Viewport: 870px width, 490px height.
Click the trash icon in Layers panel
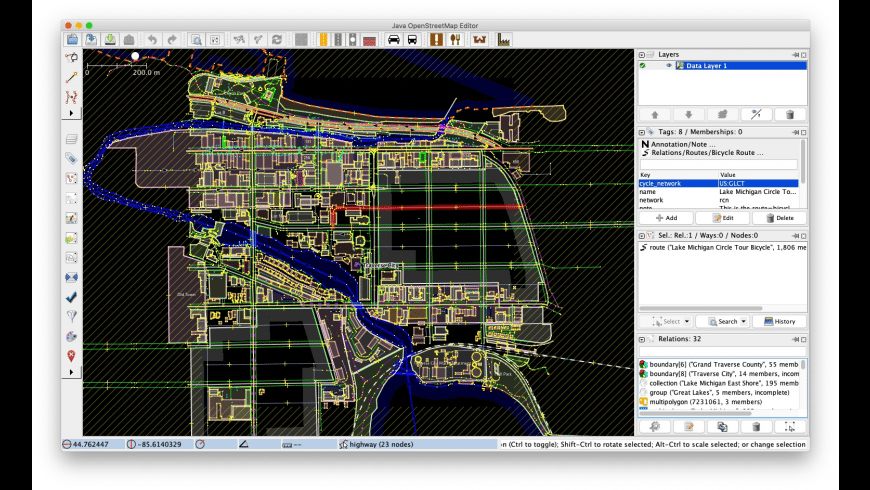pyautogui.click(x=790, y=115)
